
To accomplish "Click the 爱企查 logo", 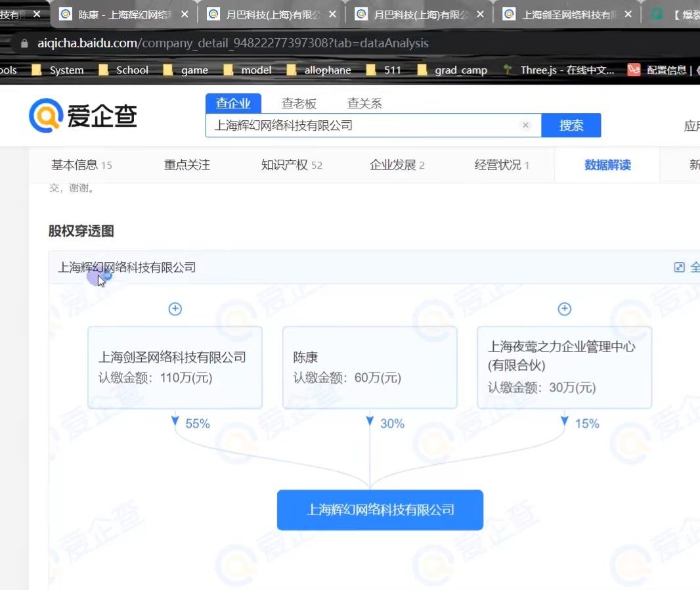I will click(x=83, y=116).
